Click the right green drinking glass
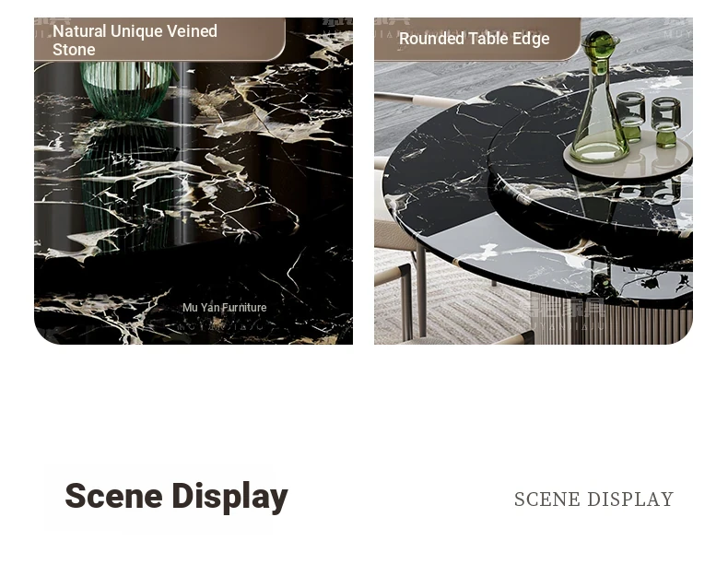The width and height of the screenshot is (728, 576). pos(665,122)
